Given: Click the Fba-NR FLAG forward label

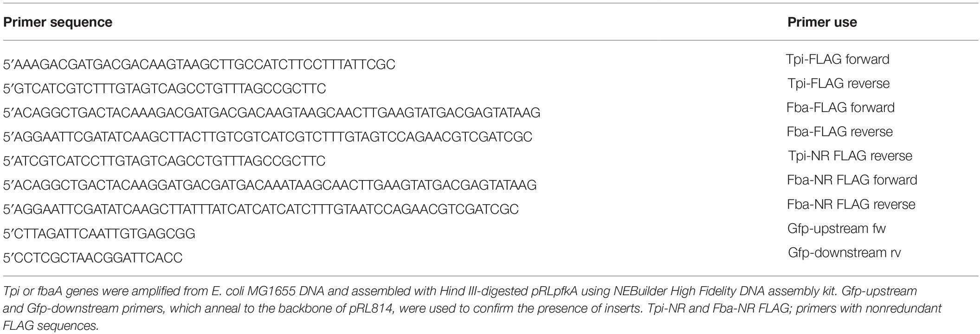Looking at the screenshot, I should pyautogui.click(x=852, y=180).
